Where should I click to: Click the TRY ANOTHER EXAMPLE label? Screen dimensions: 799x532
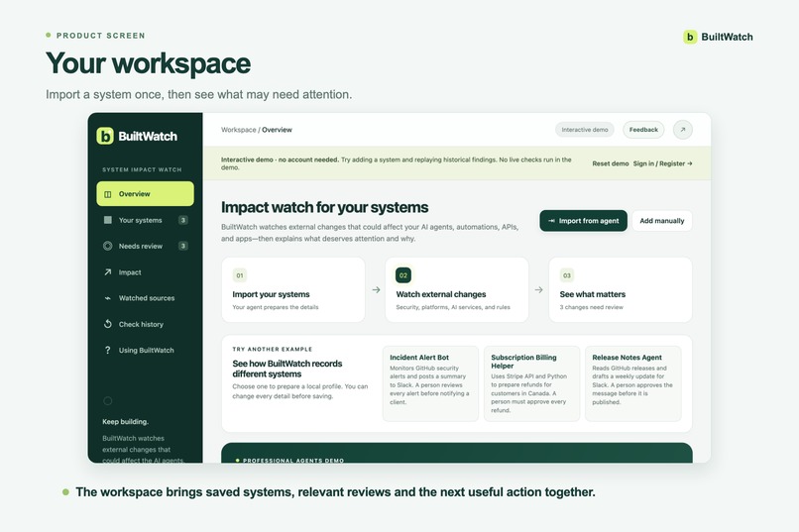(x=272, y=350)
